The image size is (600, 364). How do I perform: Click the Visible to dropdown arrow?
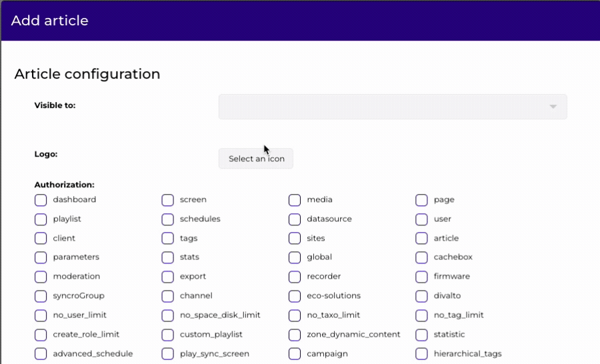pyautogui.click(x=553, y=107)
